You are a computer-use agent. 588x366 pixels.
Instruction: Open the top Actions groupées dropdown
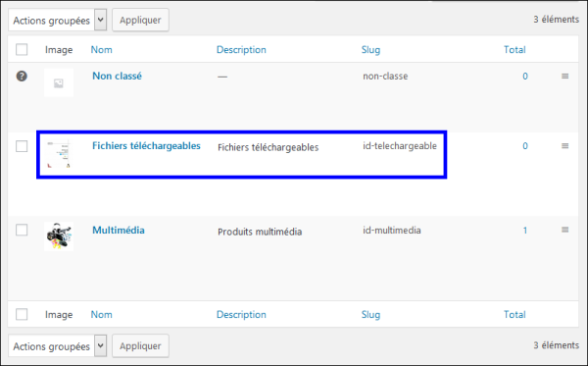coord(58,20)
